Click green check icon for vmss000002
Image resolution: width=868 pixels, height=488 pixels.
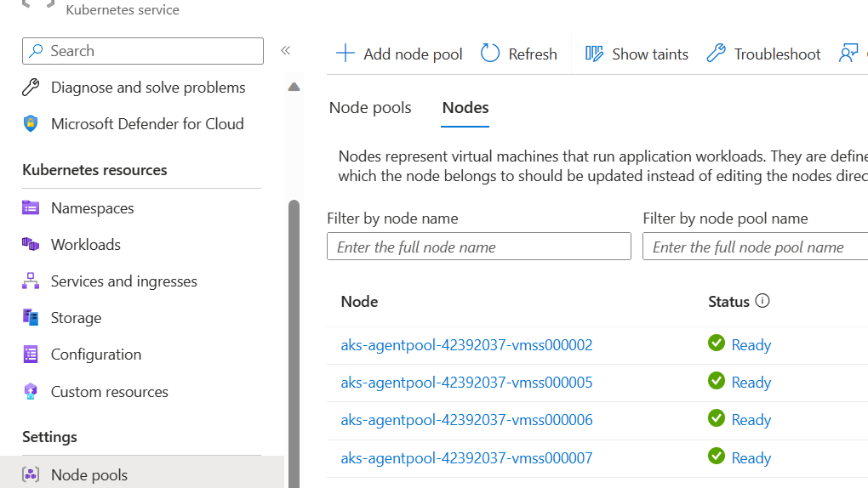coord(717,343)
